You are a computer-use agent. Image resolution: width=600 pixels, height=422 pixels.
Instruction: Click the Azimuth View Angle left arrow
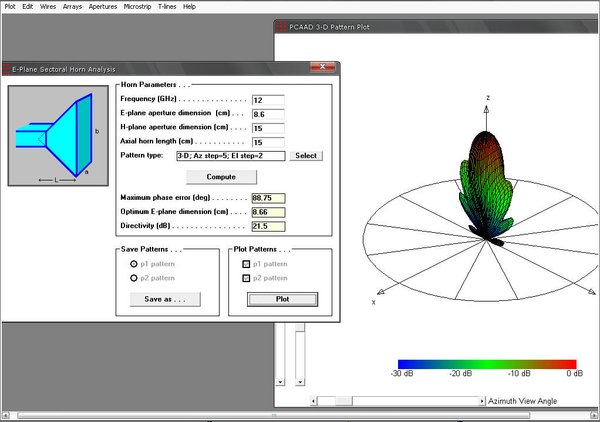coord(313,401)
